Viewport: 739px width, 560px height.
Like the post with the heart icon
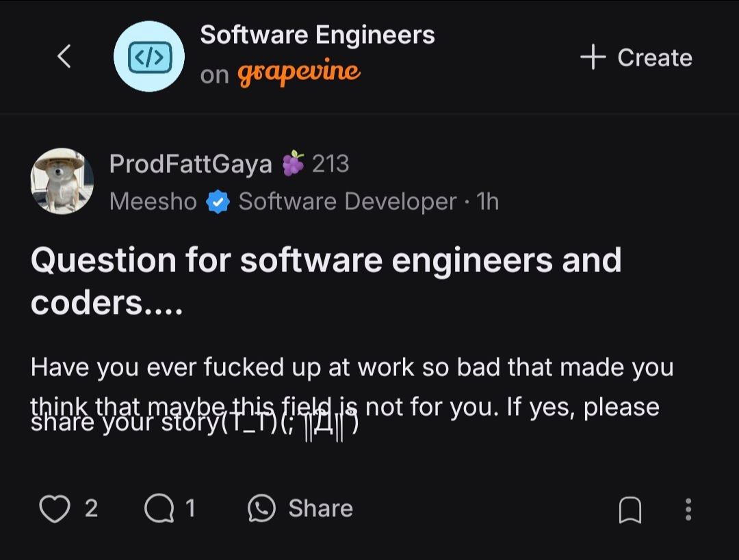pyautogui.click(x=55, y=509)
